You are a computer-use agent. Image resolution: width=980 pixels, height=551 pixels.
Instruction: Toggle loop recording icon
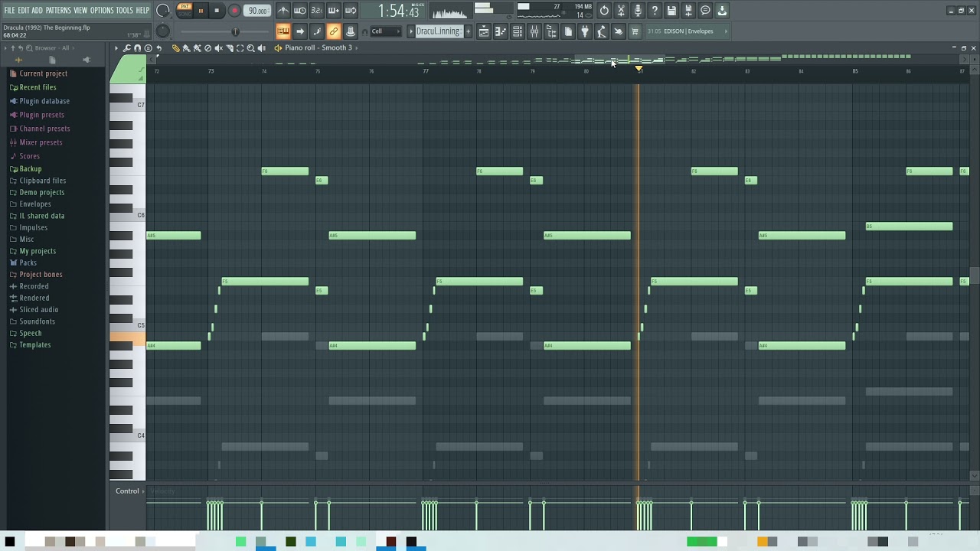(351, 11)
